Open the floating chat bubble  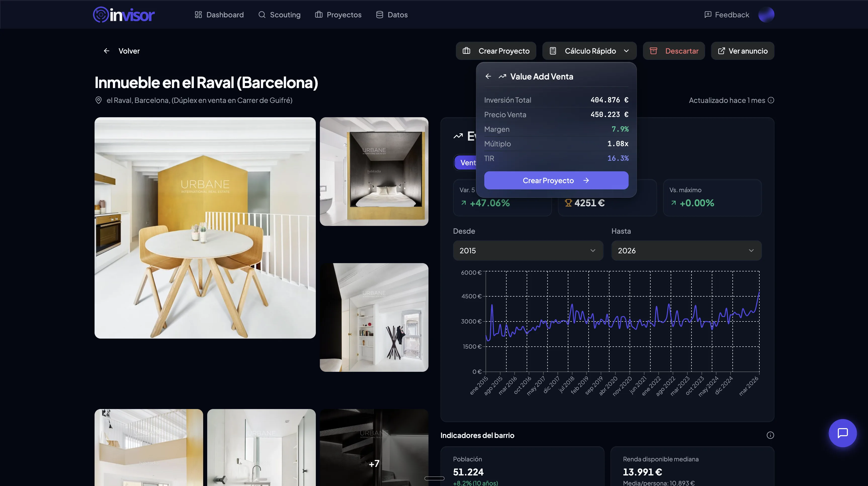pyautogui.click(x=843, y=433)
